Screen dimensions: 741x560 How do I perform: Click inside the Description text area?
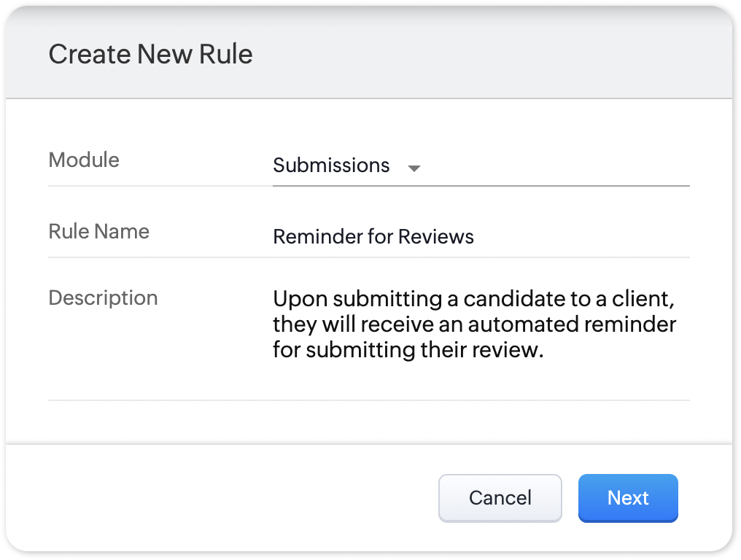pyautogui.click(x=474, y=324)
